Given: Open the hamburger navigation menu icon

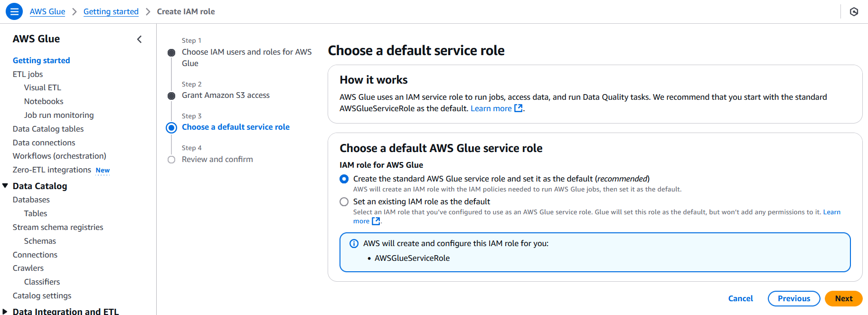Looking at the screenshot, I should [14, 11].
